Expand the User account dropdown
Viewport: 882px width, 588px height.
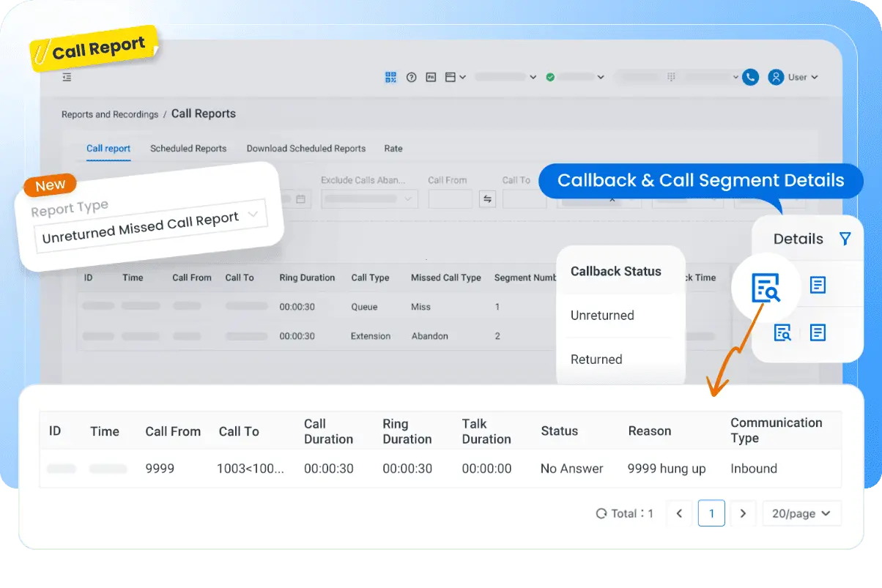pos(815,77)
